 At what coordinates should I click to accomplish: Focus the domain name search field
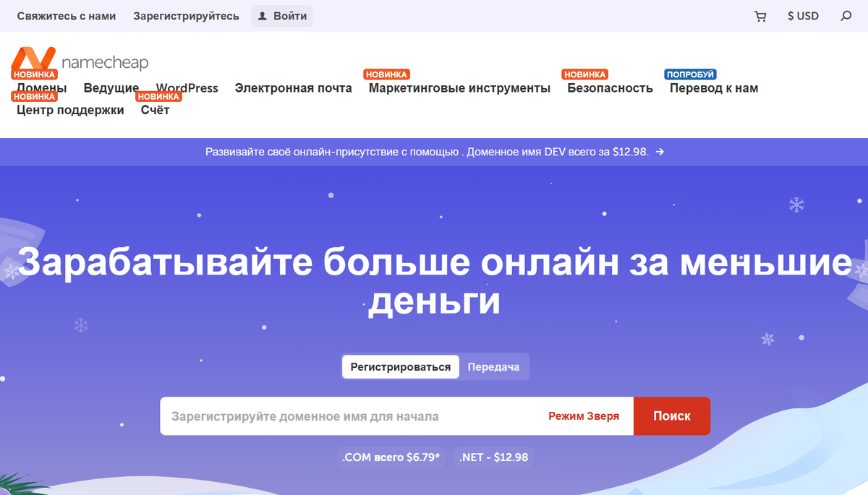pyautogui.click(x=347, y=416)
